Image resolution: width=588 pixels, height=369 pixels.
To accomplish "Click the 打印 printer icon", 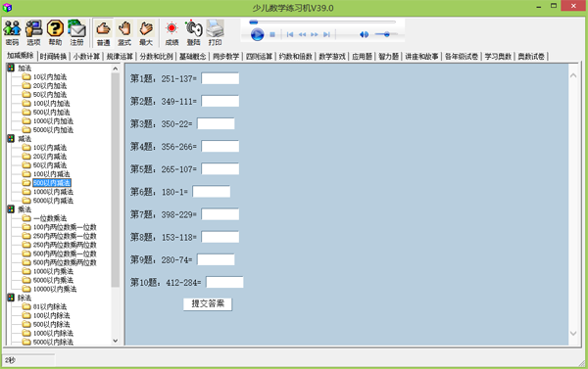I will tap(216, 32).
